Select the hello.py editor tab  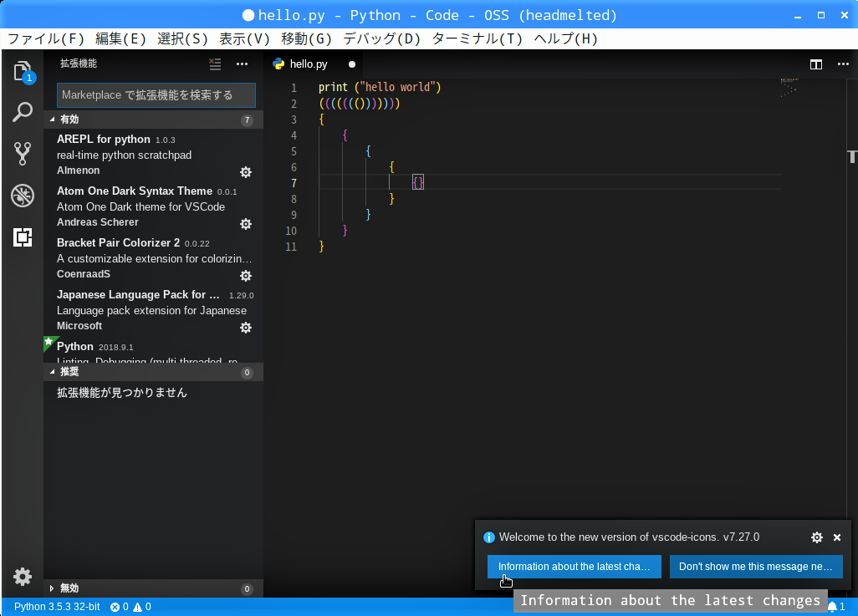(x=314, y=64)
